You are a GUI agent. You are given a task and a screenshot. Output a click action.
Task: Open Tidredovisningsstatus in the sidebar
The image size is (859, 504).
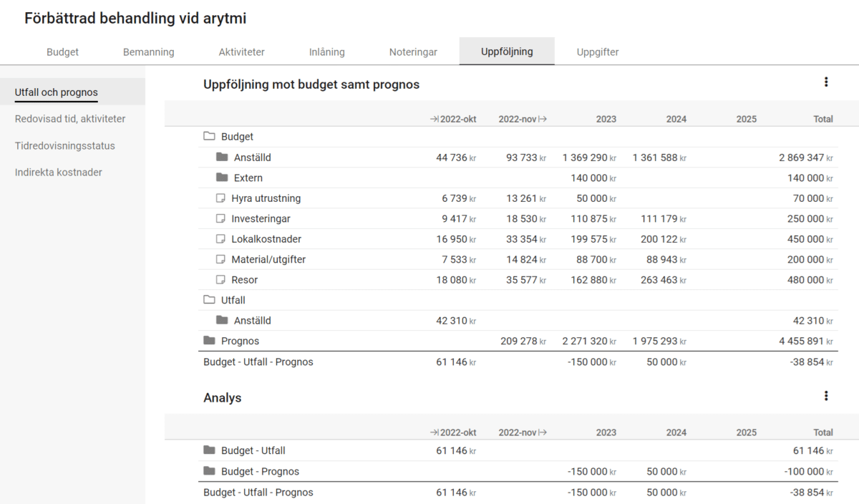tap(64, 145)
